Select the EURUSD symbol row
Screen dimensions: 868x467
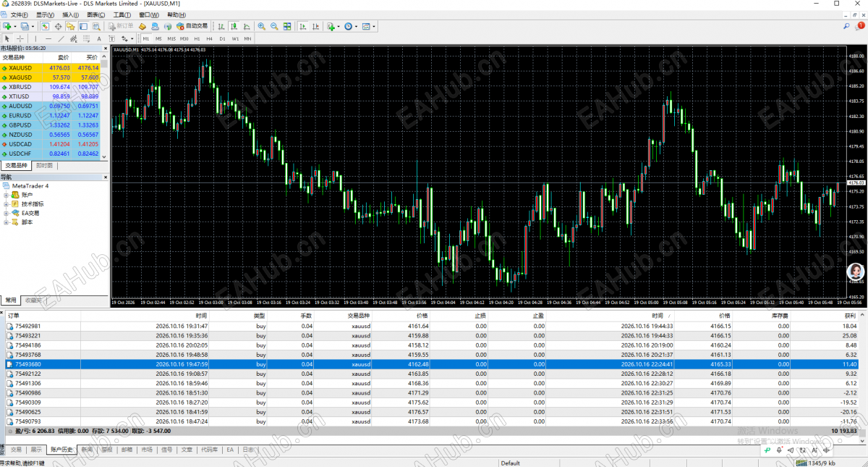51,116
